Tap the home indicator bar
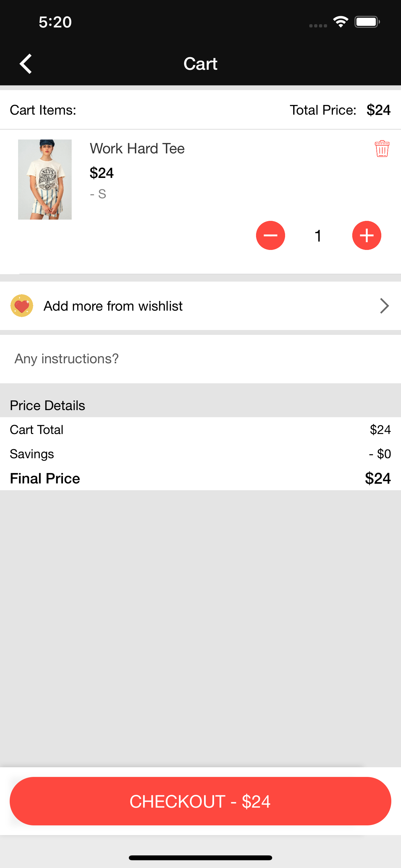This screenshot has height=868, width=401. [x=200, y=858]
